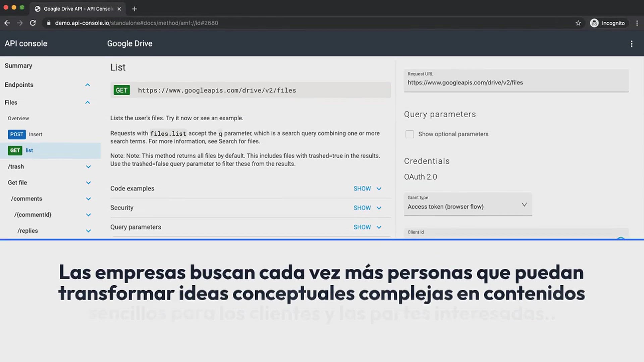The height and width of the screenshot is (362, 644).
Task: Open the Grant type dropdown
Action: point(468,204)
